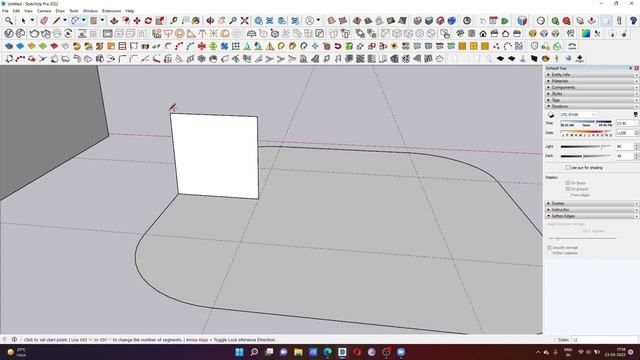Toggle the From edges display checkbox
The width and height of the screenshot is (640, 360).
pyautogui.click(x=567, y=195)
